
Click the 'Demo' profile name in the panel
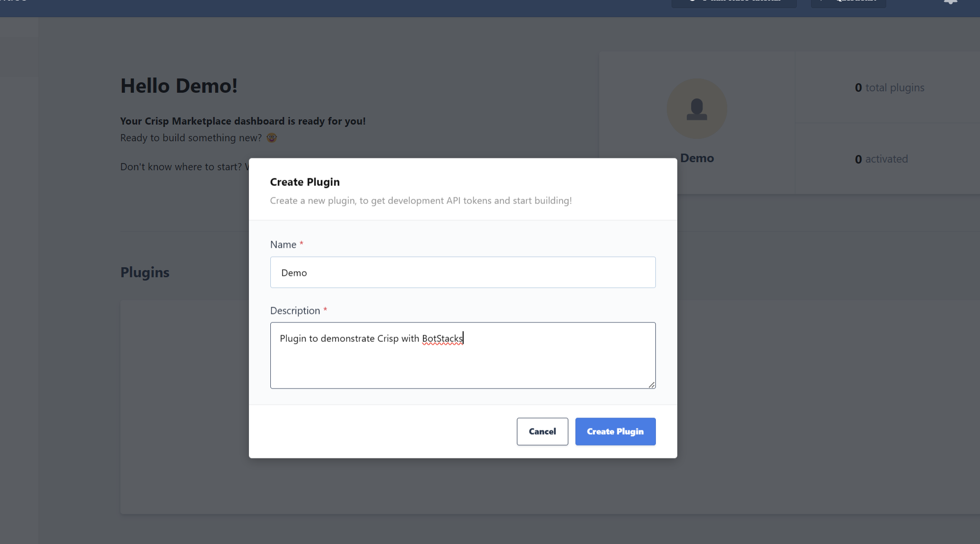[696, 158]
